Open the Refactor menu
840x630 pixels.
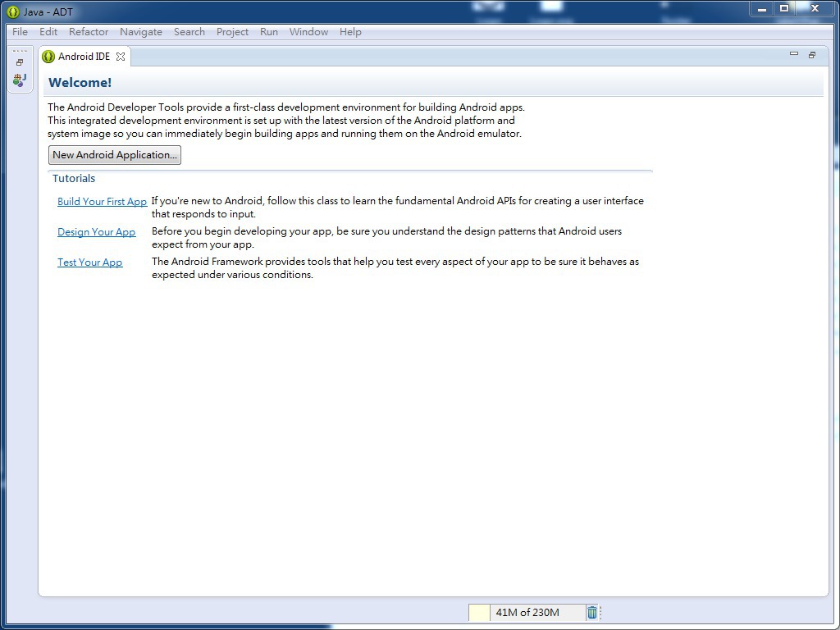[89, 32]
